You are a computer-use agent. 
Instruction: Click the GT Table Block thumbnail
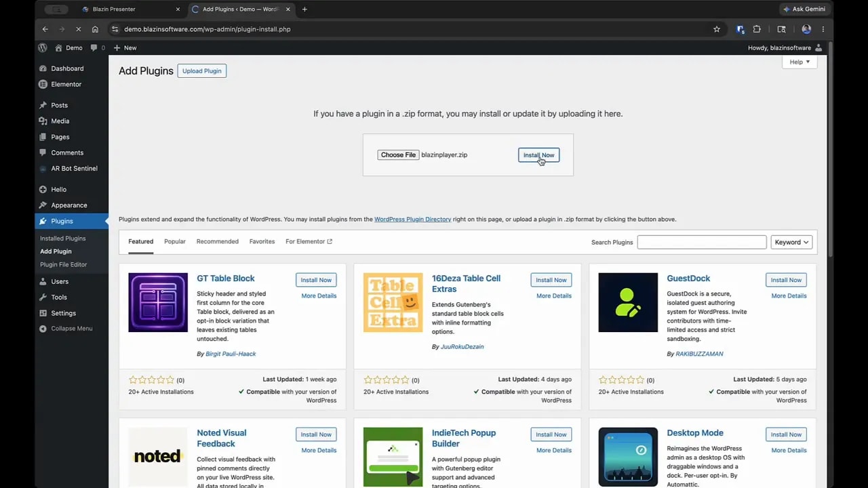click(158, 302)
